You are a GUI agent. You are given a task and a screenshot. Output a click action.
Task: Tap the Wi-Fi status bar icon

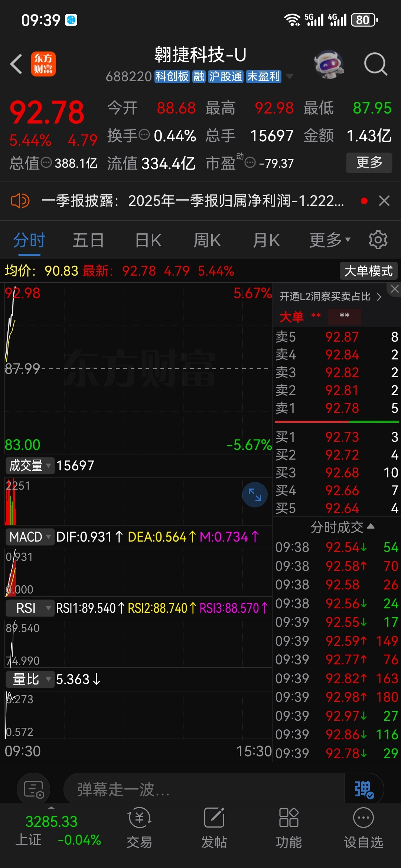(x=292, y=20)
